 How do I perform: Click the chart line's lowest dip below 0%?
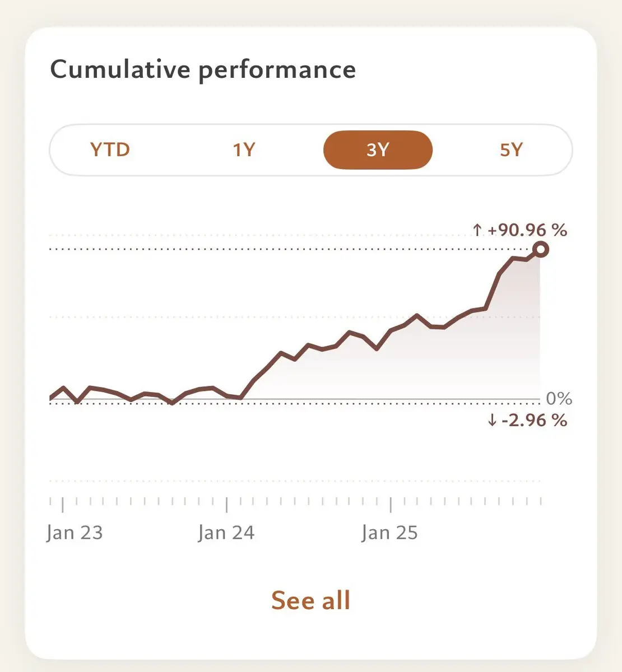(172, 402)
